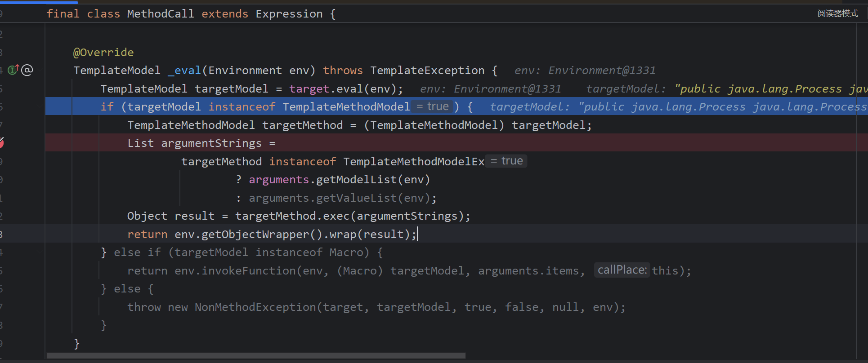The image size is (868, 363).
Task: Click 'getObjectWrapper' in the return statement
Action: [x=255, y=235]
